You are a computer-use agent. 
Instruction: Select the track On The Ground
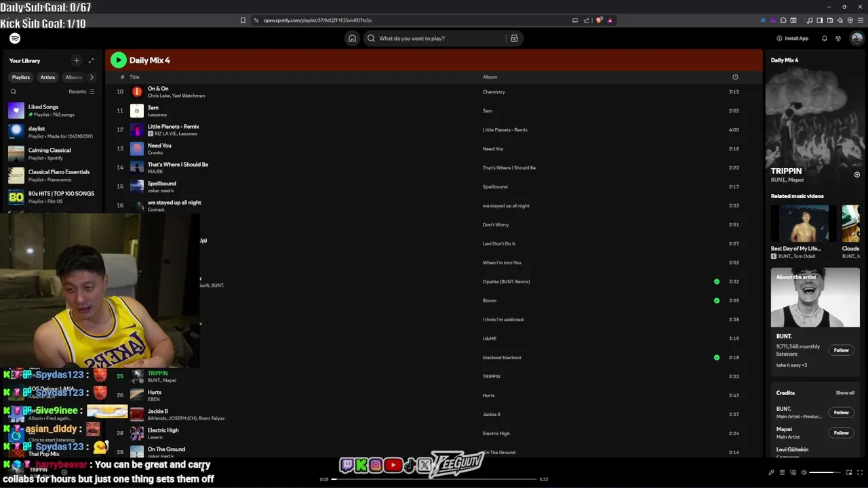coord(166,449)
